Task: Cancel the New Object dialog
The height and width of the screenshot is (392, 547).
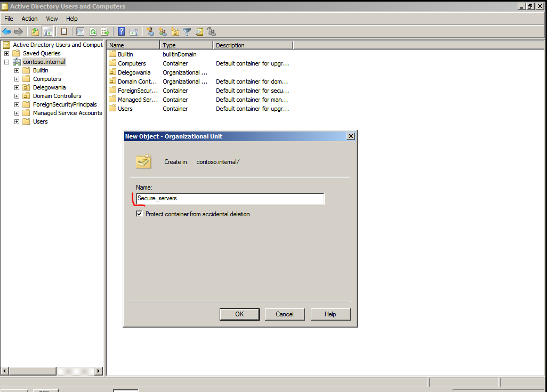Action: click(x=285, y=314)
